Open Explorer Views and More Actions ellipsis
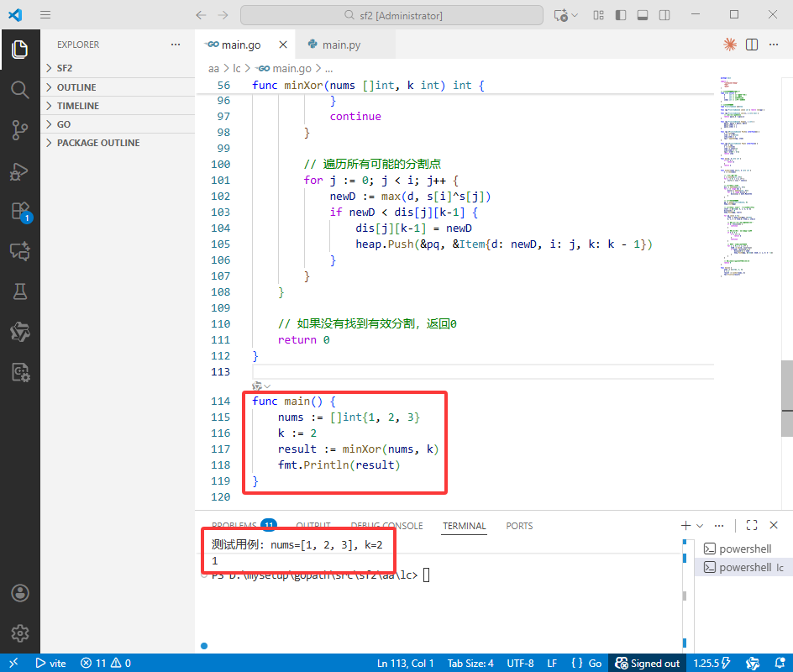 [x=176, y=45]
